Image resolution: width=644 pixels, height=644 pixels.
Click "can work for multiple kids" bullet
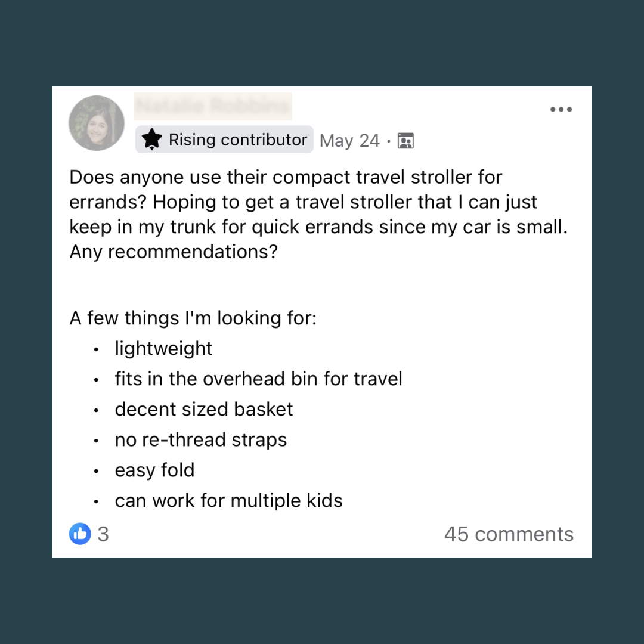pyautogui.click(x=228, y=500)
